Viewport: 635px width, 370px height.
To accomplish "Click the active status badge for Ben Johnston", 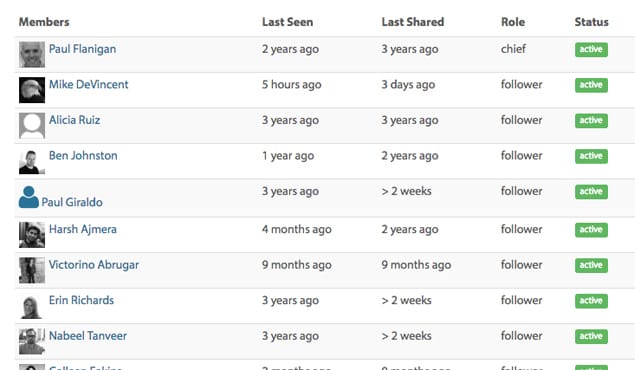I will 591,156.
